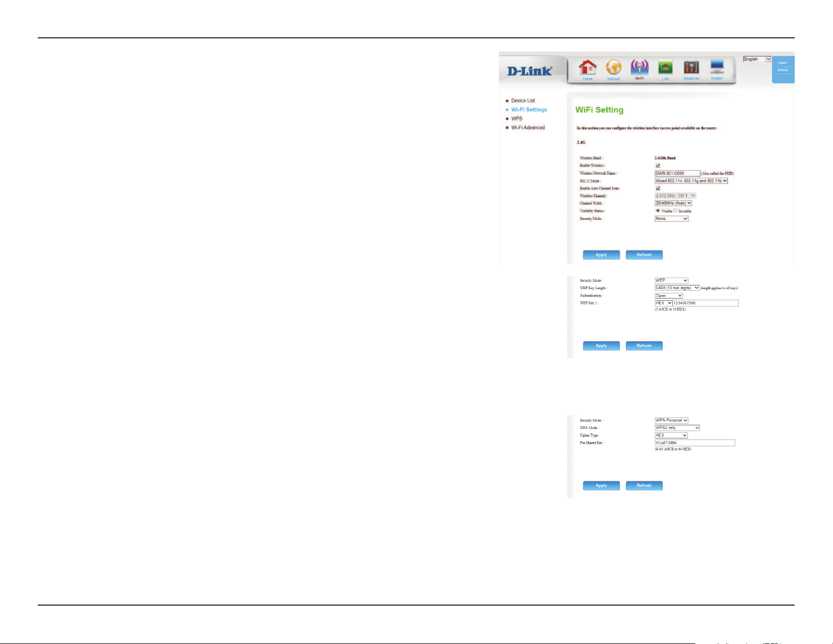Viewport: 833px width, 644px height.
Task: Open the Wireless Channel dropdown
Action: tap(675, 196)
